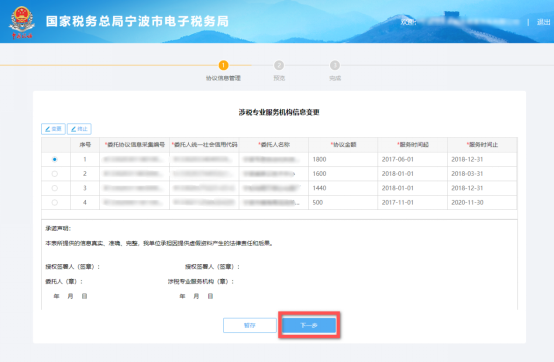Click the 委托人名称 column header
Image resolution: width=554 pixels, height=362 pixels.
(x=274, y=145)
